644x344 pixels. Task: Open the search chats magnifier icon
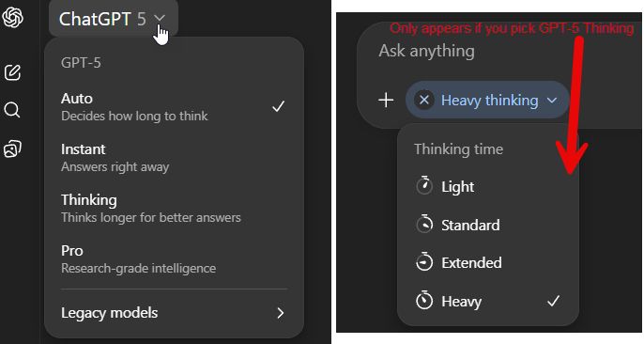[x=12, y=110]
